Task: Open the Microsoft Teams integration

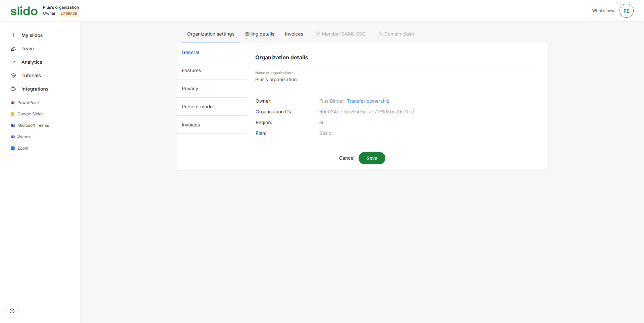Action: point(33,125)
